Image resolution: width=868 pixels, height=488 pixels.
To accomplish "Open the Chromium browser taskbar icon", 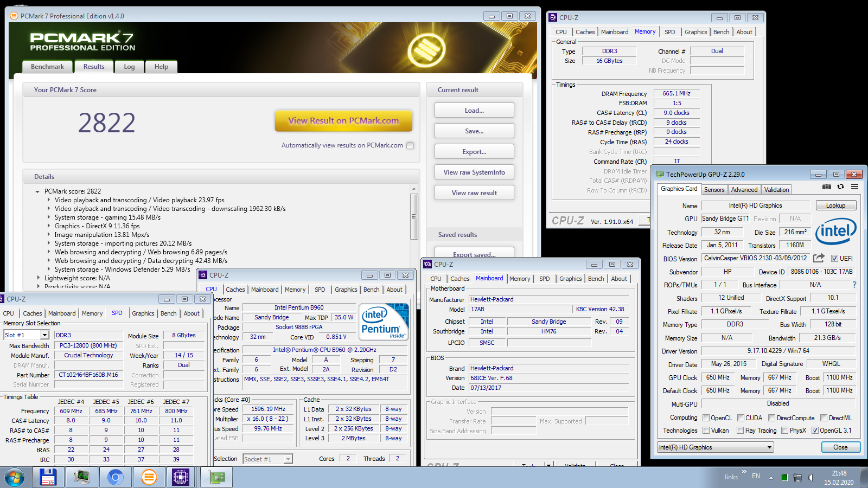I will click(115, 477).
